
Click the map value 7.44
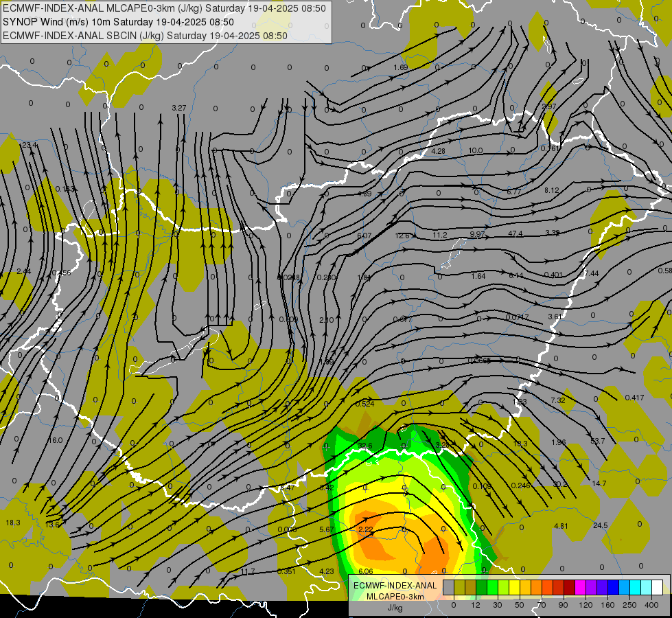tap(592, 273)
